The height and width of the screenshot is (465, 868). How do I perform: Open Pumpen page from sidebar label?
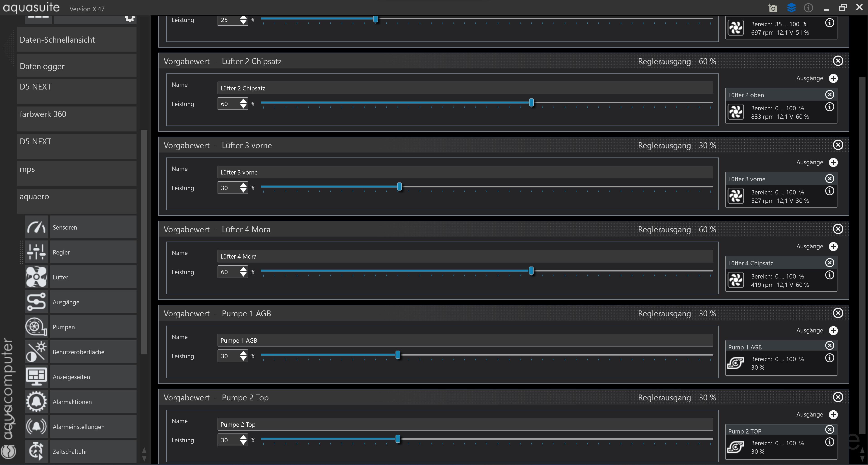pyautogui.click(x=93, y=327)
